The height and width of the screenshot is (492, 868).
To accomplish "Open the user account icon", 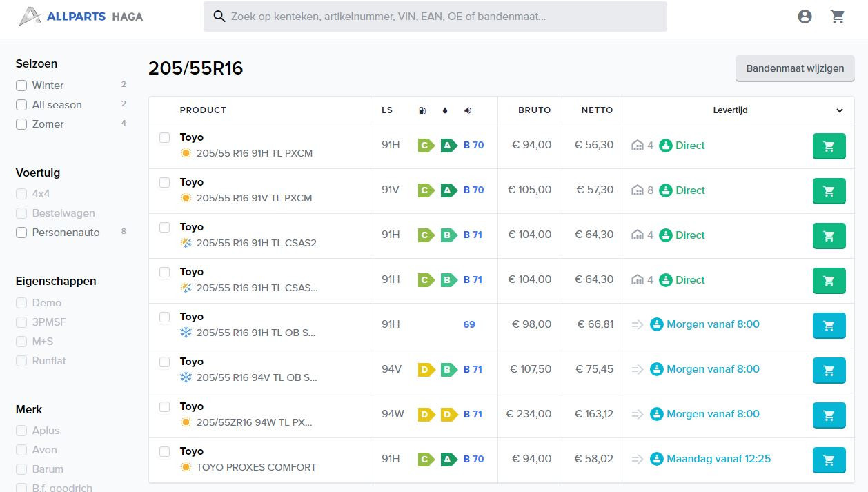I will coord(805,17).
